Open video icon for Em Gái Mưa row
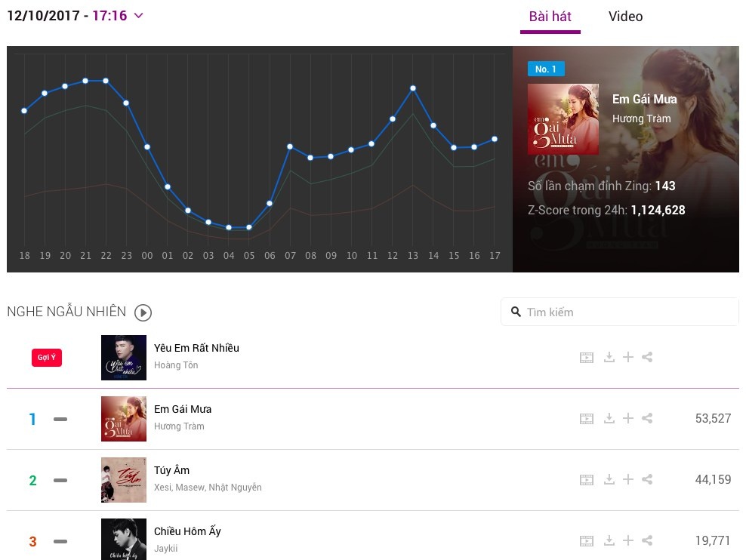The image size is (746, 560). pos(587,419)
